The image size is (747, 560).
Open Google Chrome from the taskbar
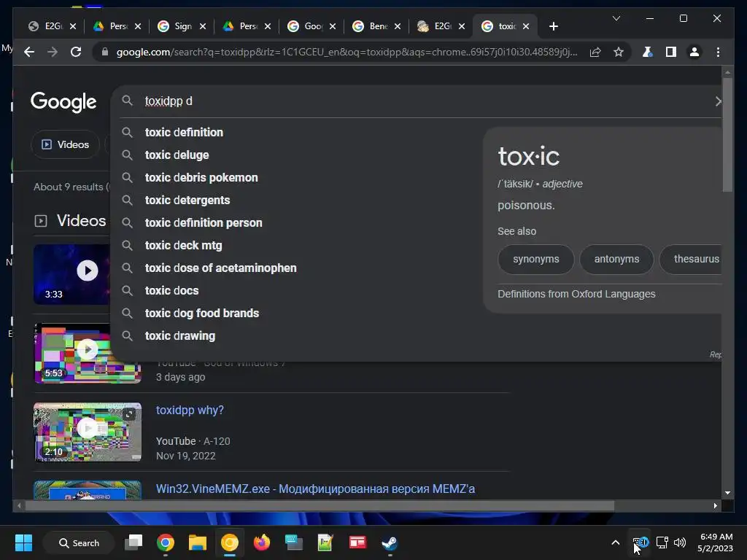pos(166,542)
